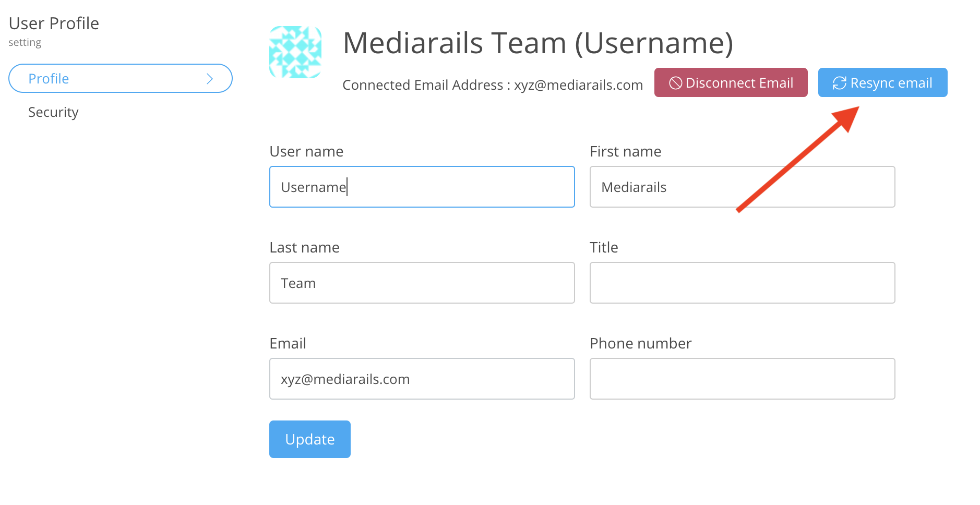Click the refresh arrows icon on Resync email

pos(839,83)
